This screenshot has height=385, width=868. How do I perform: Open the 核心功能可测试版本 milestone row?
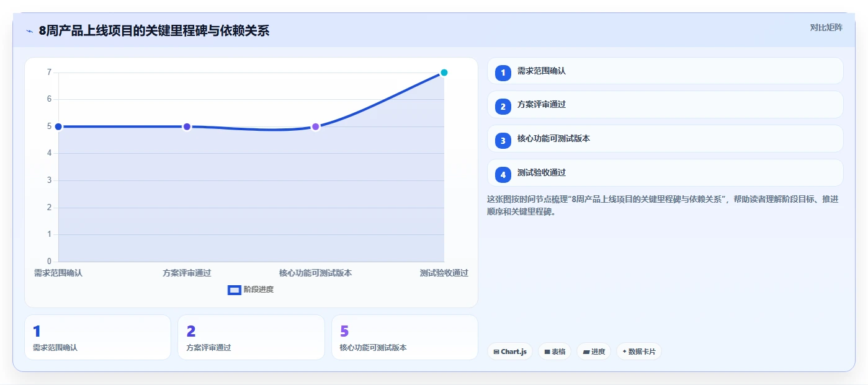point(665,139)
